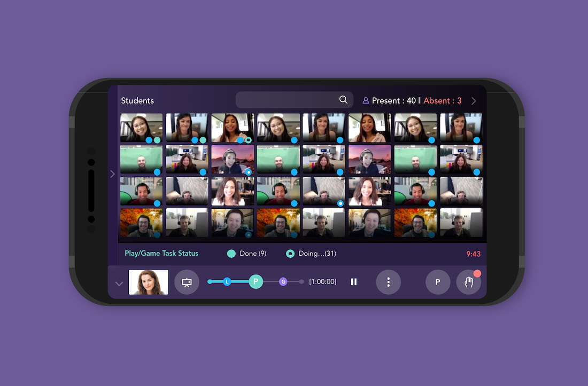Filter by Doing...(31) status
Image resolution: width=588 pixels, height=386 pixels.
[311, 254]
